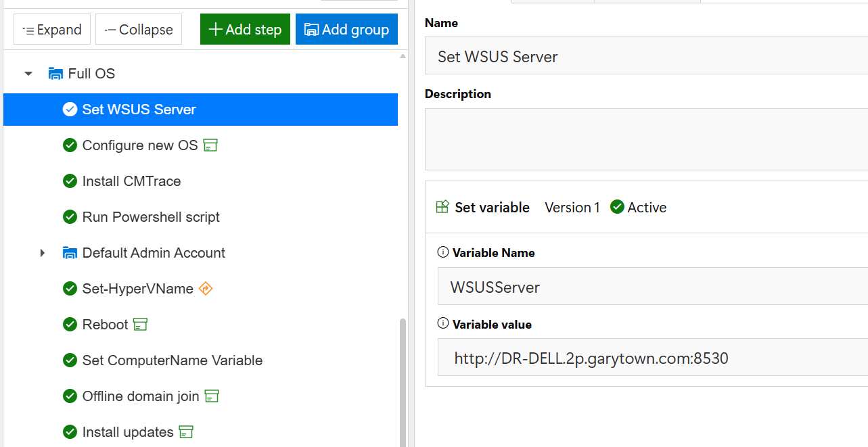The image size is (868, 447).
Task: Expand the Default Admin Account group
Action: [x=42, y=253]
